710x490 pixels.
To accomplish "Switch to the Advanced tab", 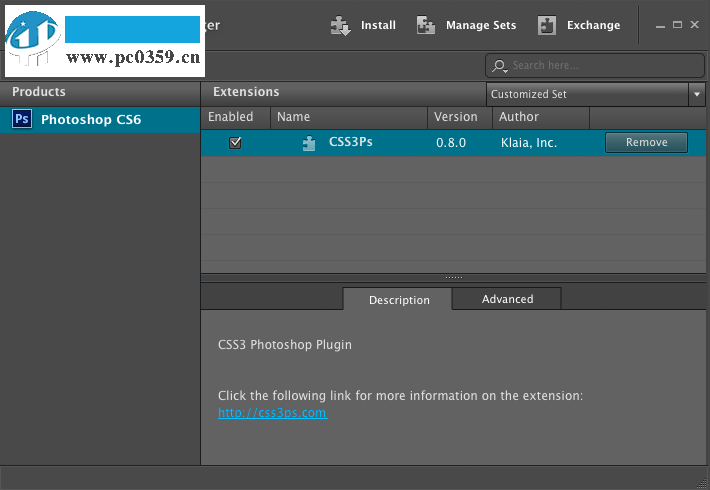I will [507, 299].
